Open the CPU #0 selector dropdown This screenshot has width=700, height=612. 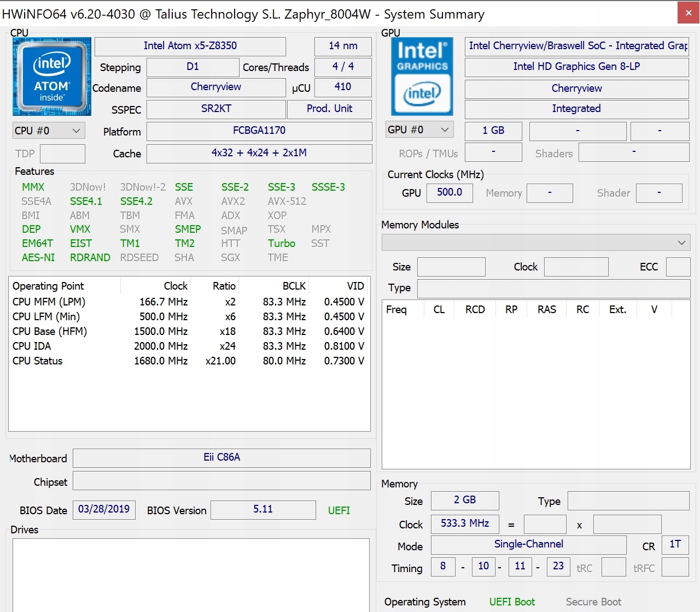click(49, 131)
